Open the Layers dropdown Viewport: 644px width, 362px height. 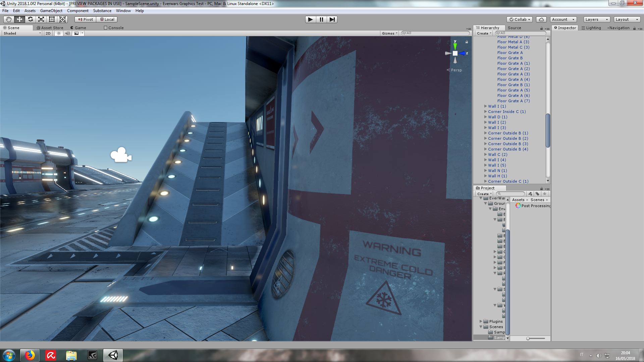pos(596,19)
